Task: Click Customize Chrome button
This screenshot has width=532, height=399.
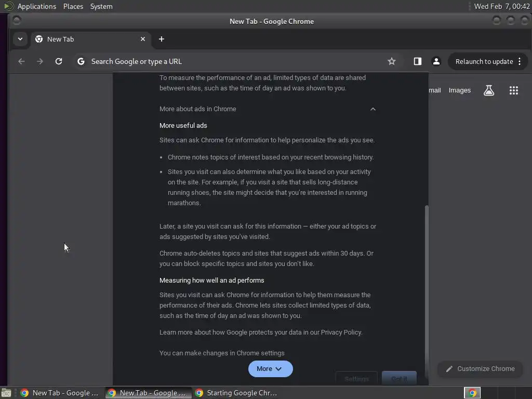Action: click(480, 369)
